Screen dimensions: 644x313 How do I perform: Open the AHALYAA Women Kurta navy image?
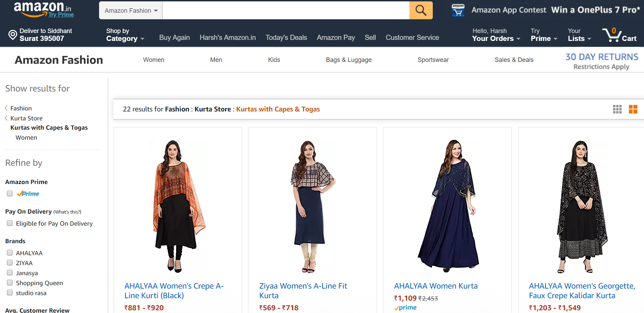pos(448,206)
